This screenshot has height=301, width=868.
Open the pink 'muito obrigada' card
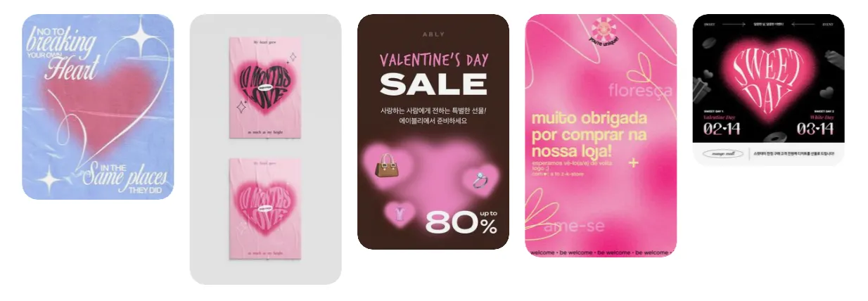601,136
